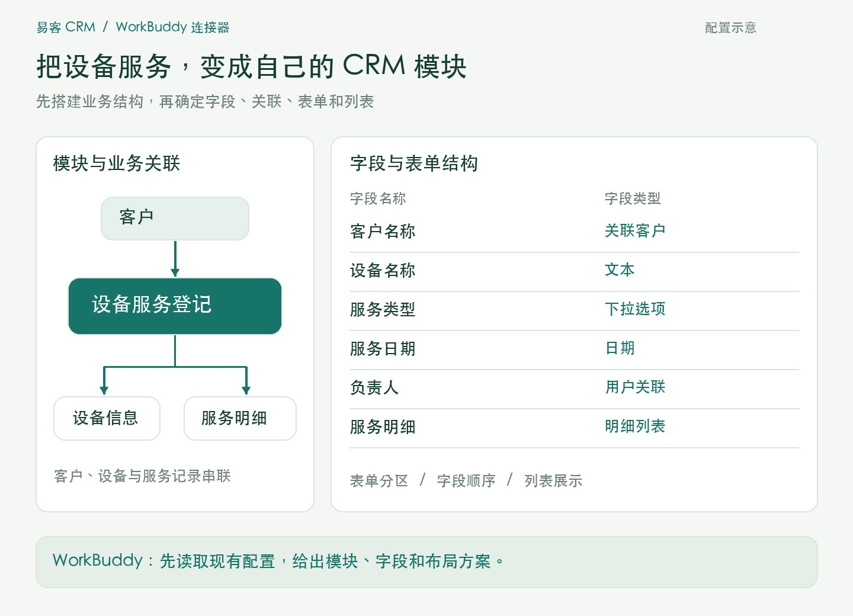This screenshot has width=853, height=616.
Task: Click the subtitle 先搭建业务结构
Action: [90, 102]
